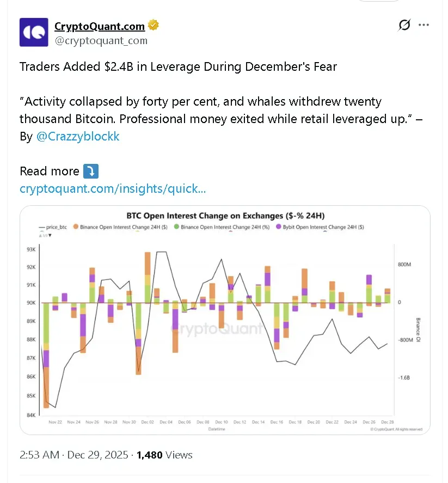The width and height of the screenshot is (448, 483).
Task: Follow the cryptoquant.com/insights link
Action: pos(113,188)
